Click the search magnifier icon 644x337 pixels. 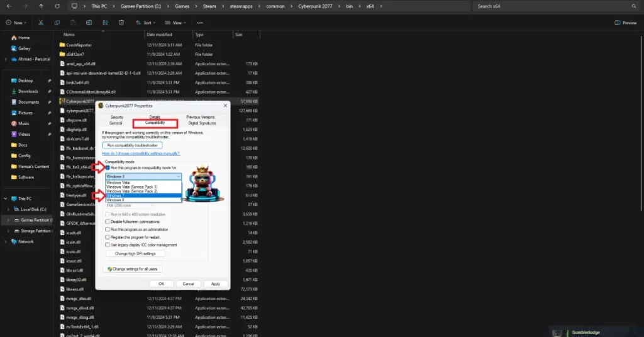click(634, 6)
